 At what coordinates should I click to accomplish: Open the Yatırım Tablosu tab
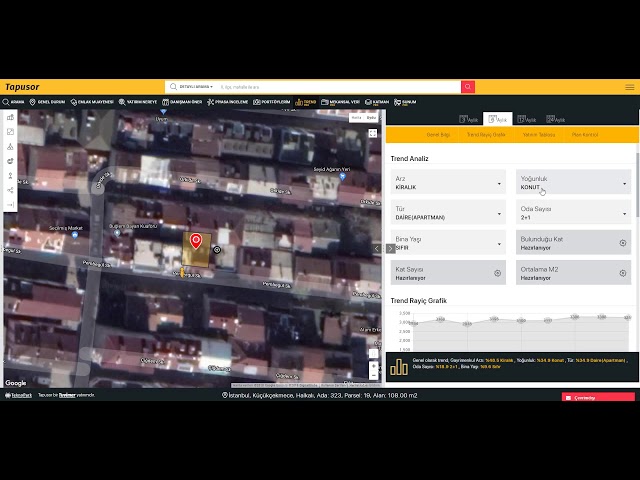(538, 135)
